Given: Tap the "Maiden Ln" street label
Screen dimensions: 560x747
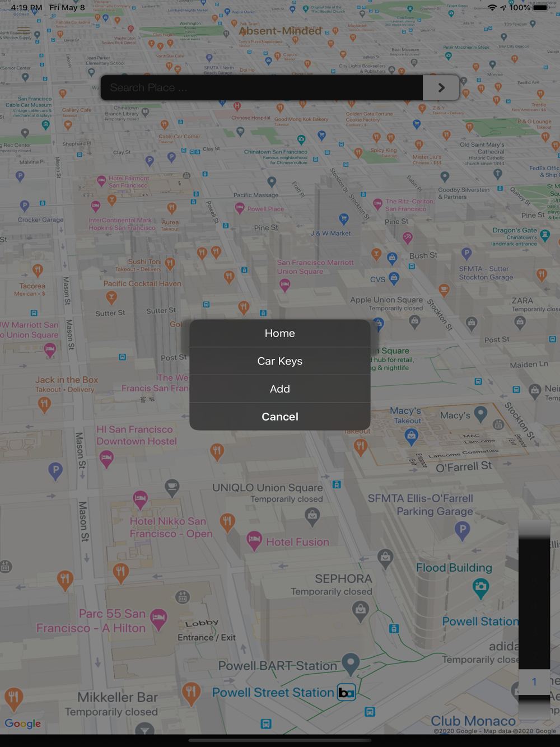Looking at the screenshot, I should coord(529,365).
